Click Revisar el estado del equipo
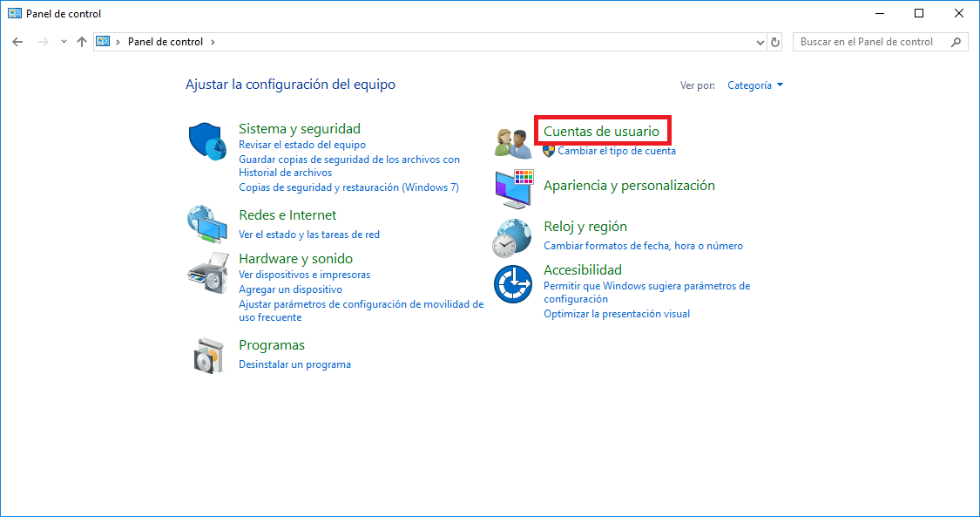980x517 pixels. pos(302,145)
